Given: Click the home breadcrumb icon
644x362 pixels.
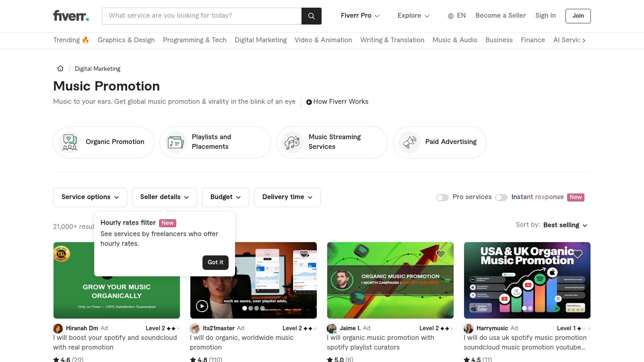Looking at the screenshot, I should coord(60,68).
